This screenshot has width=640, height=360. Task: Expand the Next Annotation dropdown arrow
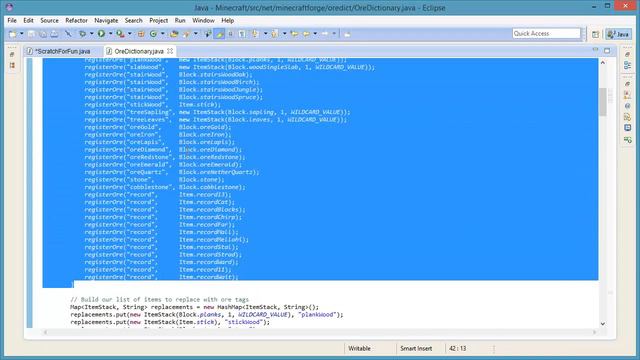[x=265, y=33]
